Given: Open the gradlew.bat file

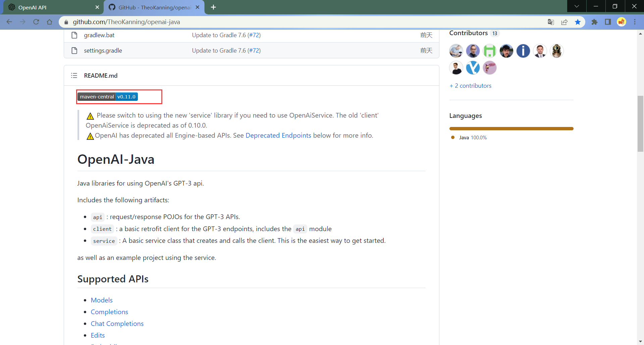Looking at the screenshot, I should click(99, 35).
